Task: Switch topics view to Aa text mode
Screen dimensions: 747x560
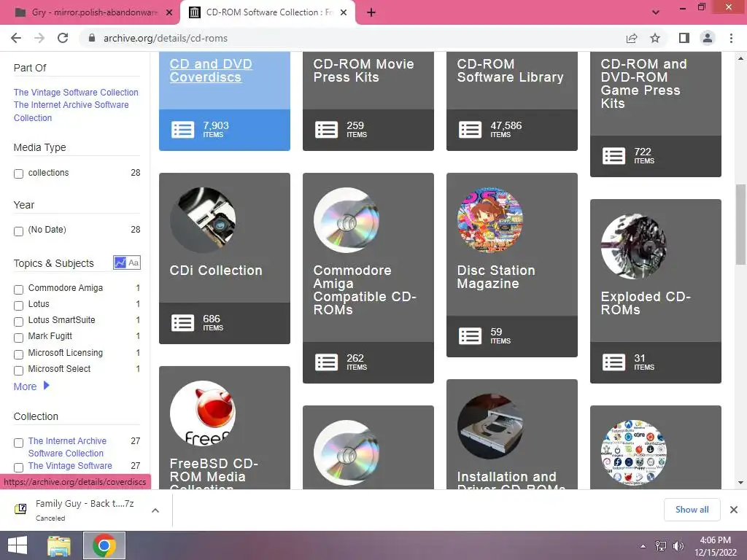Action: coord(134,262)
